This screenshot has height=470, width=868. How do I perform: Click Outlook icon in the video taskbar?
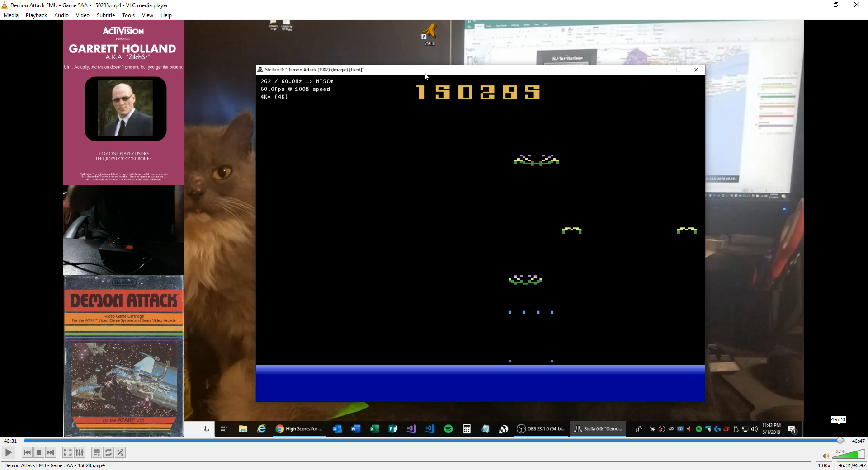pos(337,429)
